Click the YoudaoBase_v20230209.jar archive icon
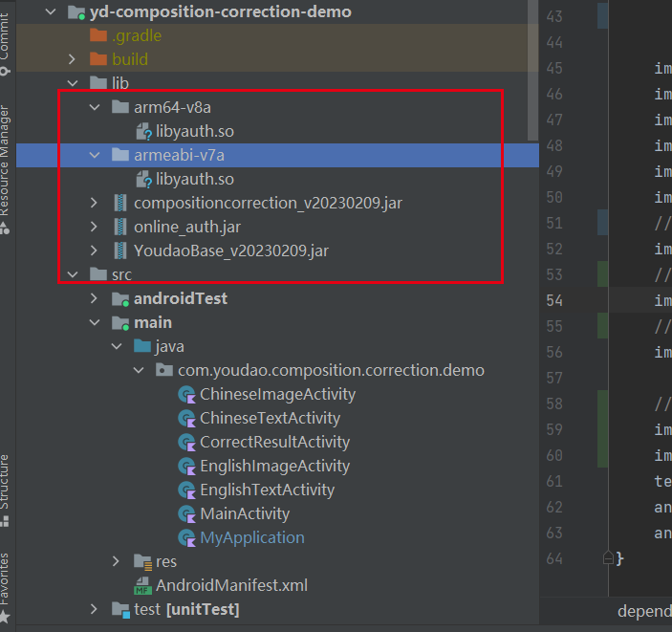The height and width of the screenshot is (632, 672). tap(119, 251)
